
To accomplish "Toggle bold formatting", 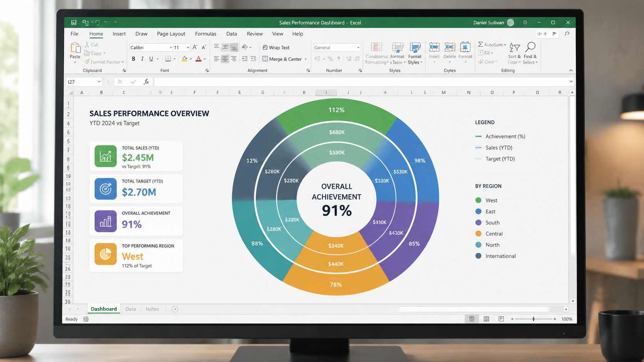I will 133,59.
